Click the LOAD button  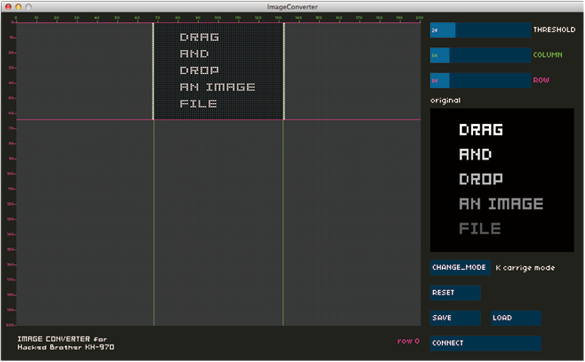coord(516,318)
